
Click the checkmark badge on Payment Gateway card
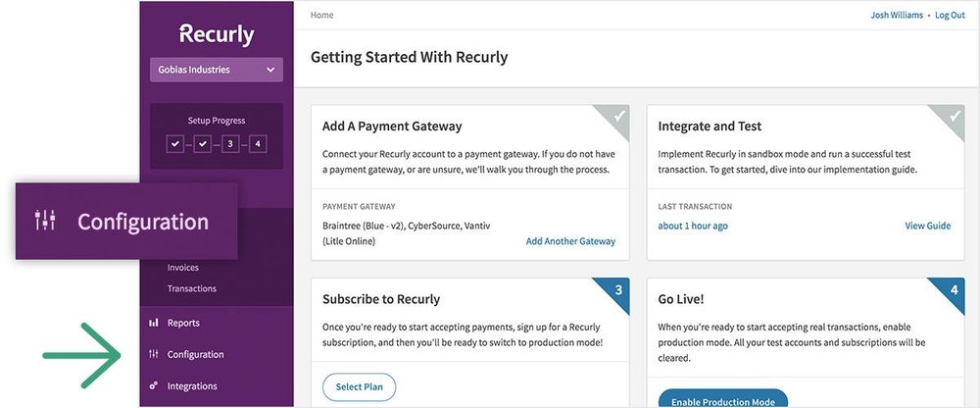click(616, 117)
